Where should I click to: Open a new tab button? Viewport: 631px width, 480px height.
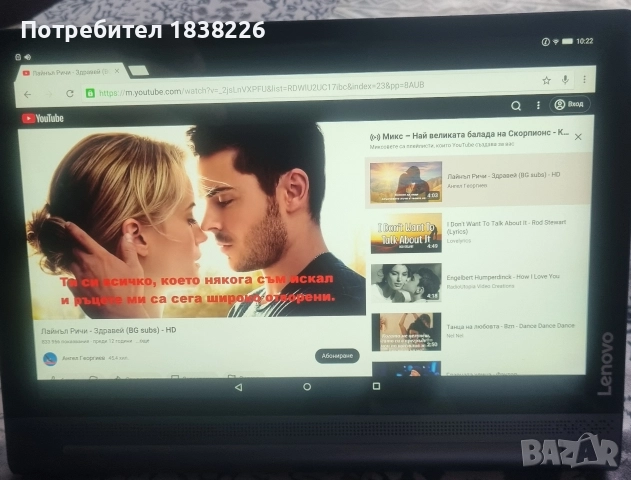point(139,71)
